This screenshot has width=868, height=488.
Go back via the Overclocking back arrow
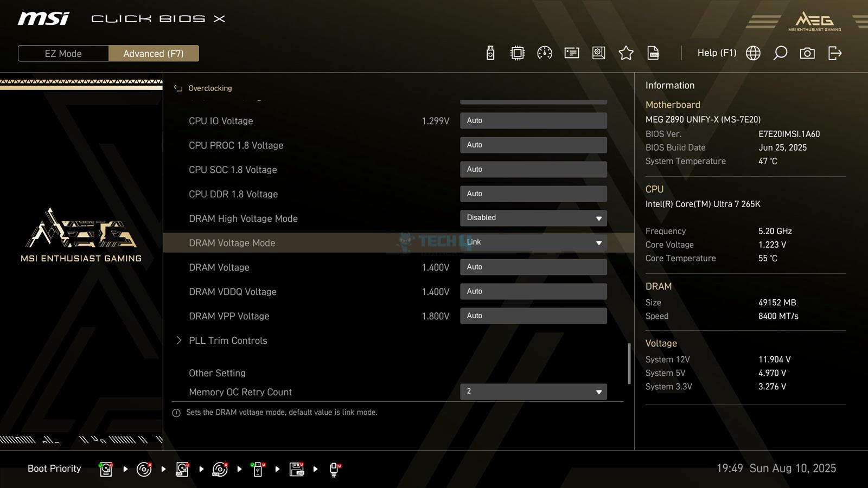(178, 88)
